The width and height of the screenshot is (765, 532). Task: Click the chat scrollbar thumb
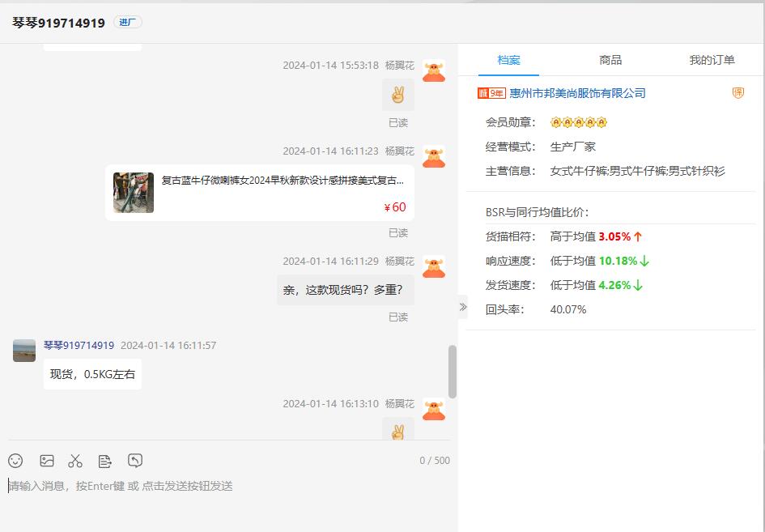(x=453, y=372)
